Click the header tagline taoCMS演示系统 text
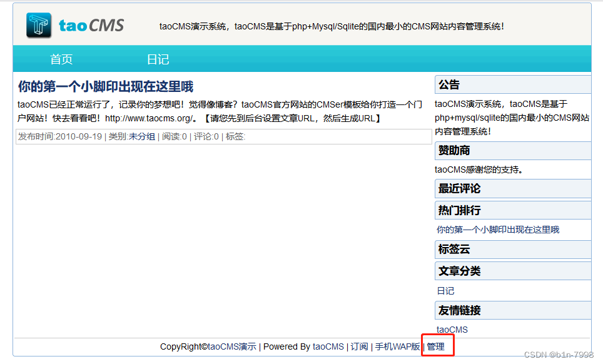 click(332, 26)
